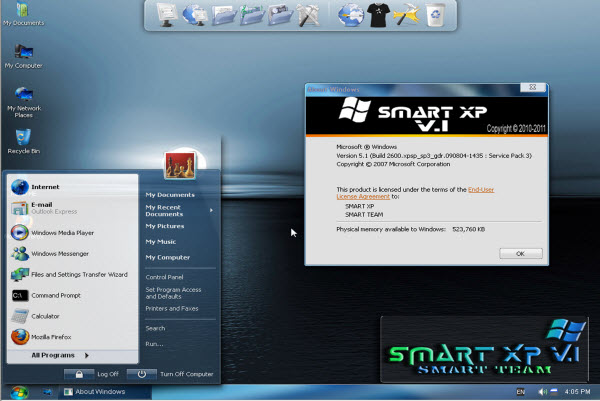
Task: Click the chess user picture in Start menu
Action: pyautogui.click(x=180, y=165)
